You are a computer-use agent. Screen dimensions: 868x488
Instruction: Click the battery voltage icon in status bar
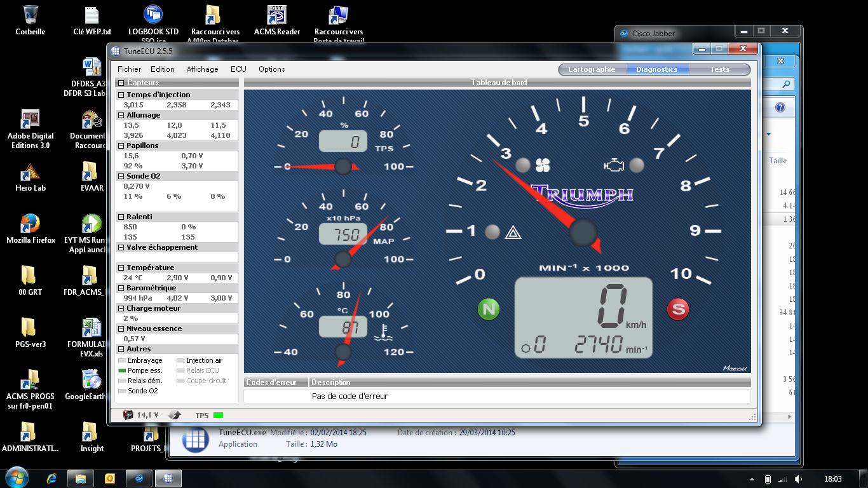coord(128,415)
